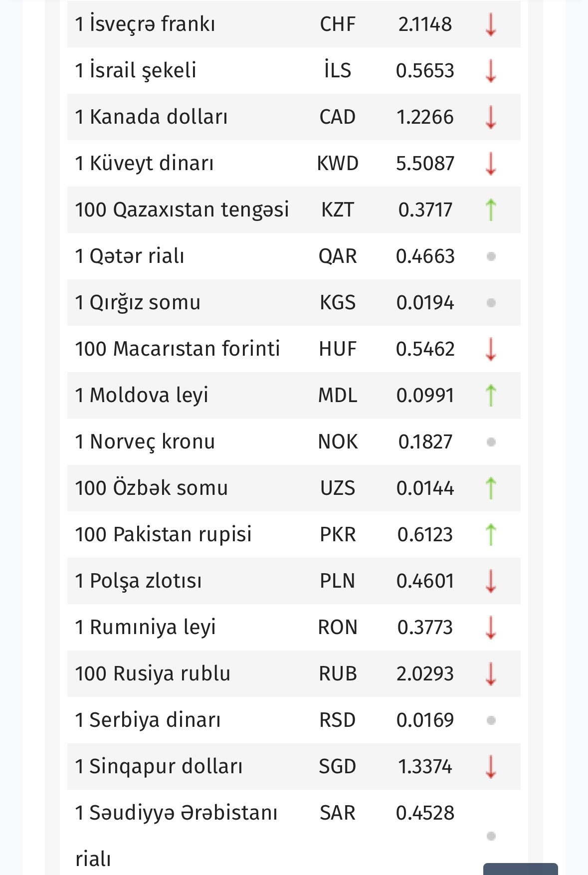Select the 1 Polşa zlotısı entry
Viewport: 588px width, 875px height.
pos(294,581)
